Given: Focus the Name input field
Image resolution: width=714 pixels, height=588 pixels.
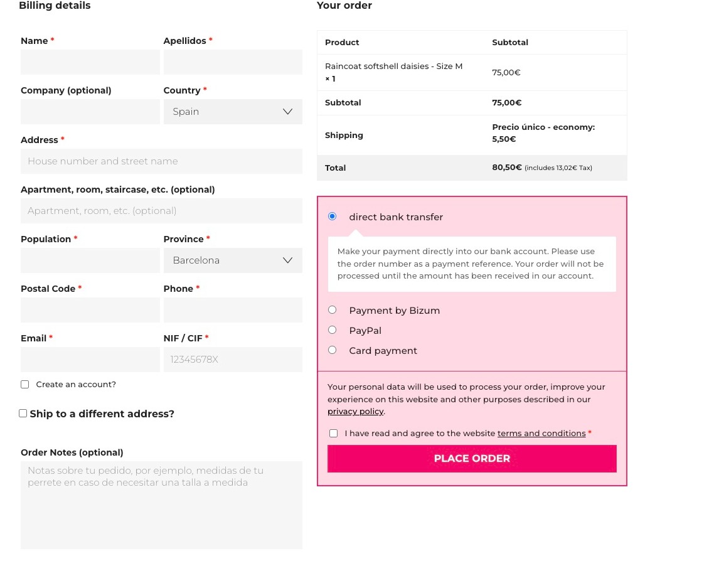Looking at the screenshot, I should click(90, 62).
